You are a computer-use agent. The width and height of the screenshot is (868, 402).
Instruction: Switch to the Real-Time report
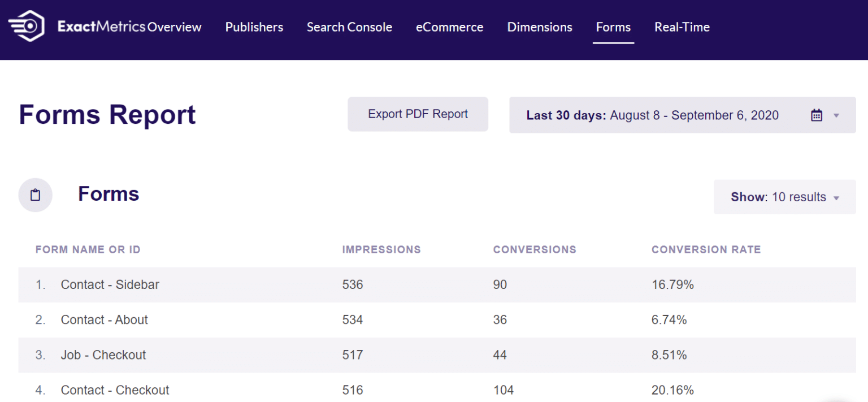coord(682,27)
